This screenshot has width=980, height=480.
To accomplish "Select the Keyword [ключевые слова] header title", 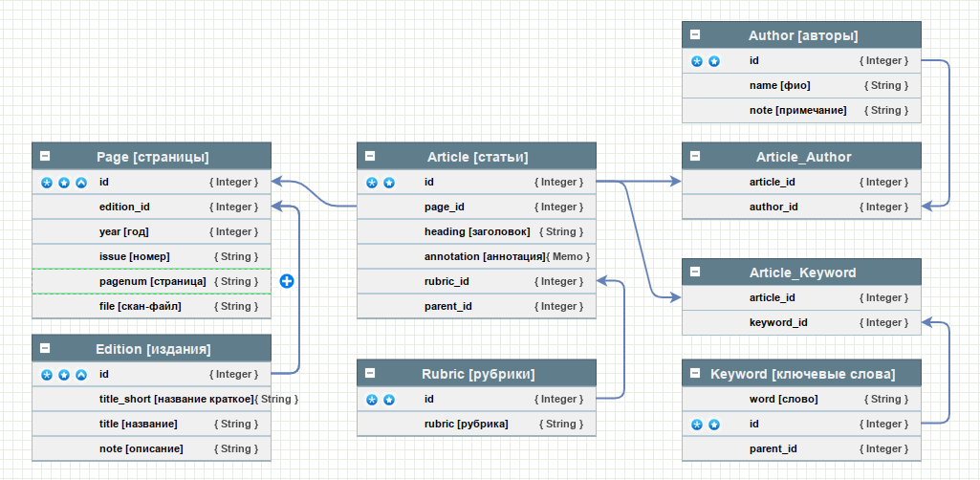I will [802, 375].
